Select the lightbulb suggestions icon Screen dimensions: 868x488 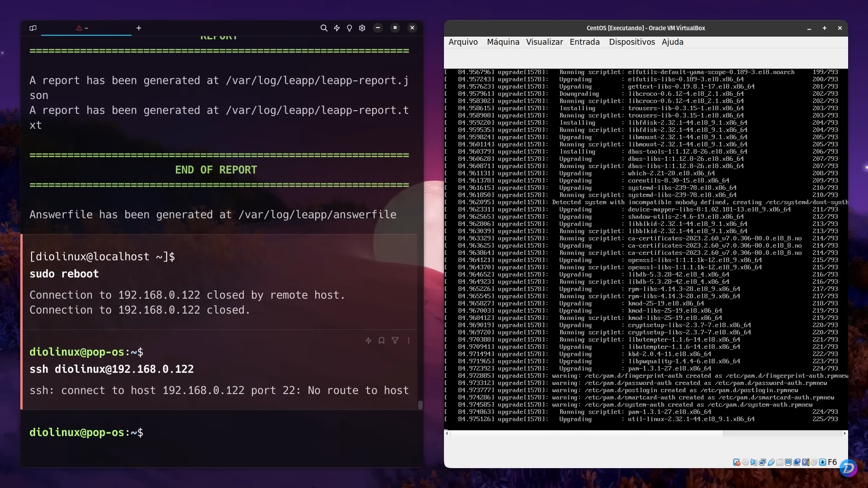point(349,28)
